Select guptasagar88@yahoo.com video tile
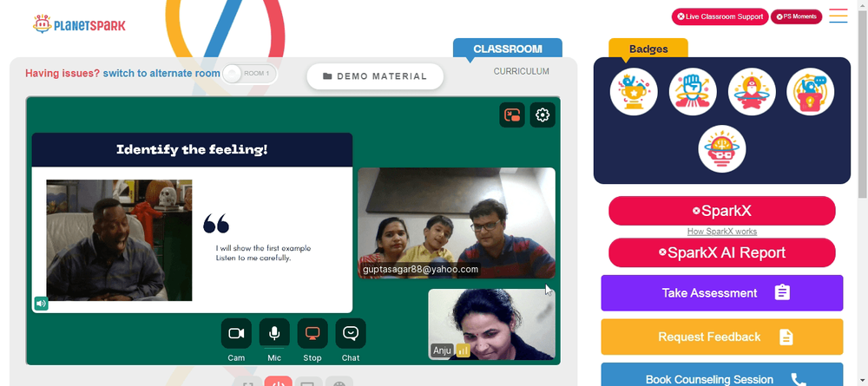This screenshot has width=868, height=386. tap(457, 223)
